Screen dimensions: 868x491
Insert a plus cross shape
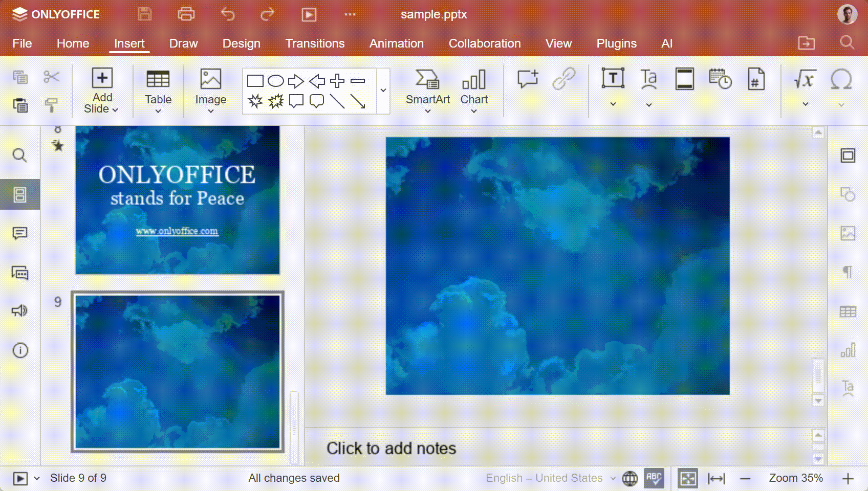click(x=337, y=81)
